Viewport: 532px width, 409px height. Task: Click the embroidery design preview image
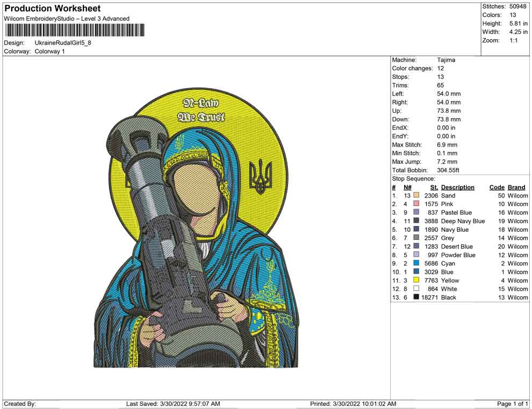click(196, 229)
